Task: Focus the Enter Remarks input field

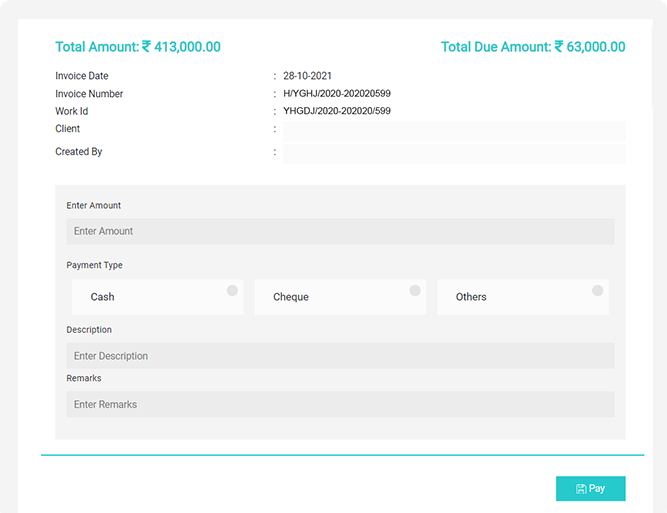Action: tap(340, 404)
